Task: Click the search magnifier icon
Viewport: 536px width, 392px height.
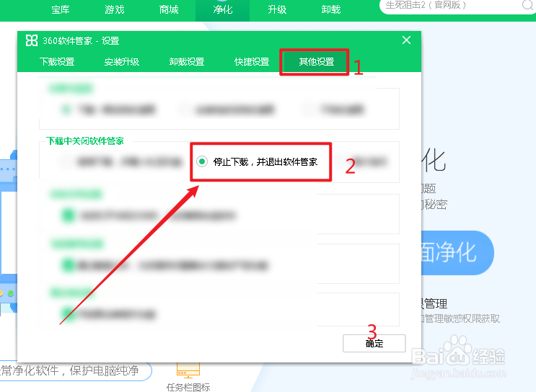Action: (528, 5)
